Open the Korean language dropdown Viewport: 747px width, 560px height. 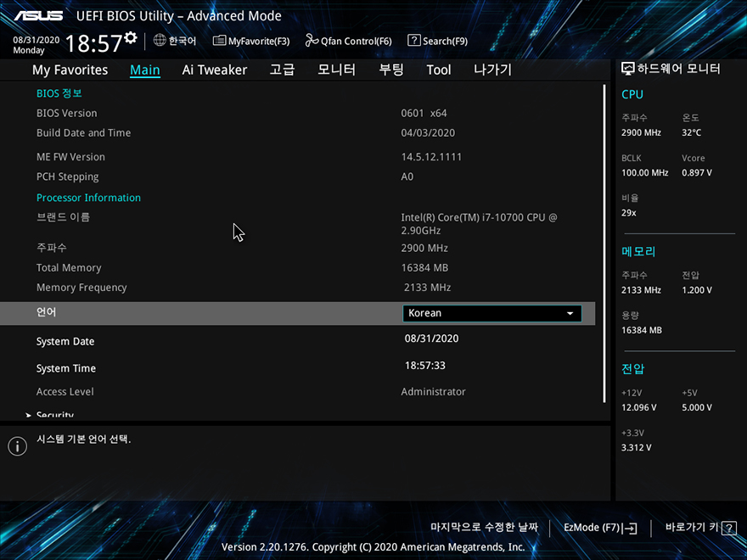(492, 313)
